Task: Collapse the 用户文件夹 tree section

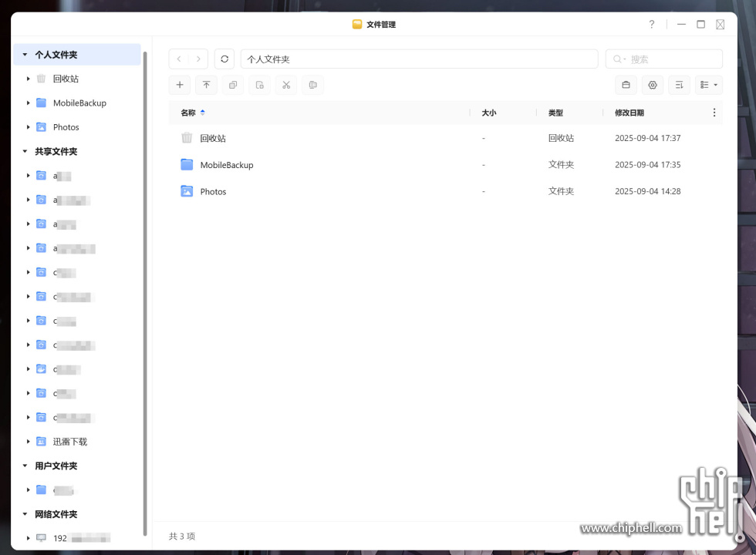Action: pos(25,466)
